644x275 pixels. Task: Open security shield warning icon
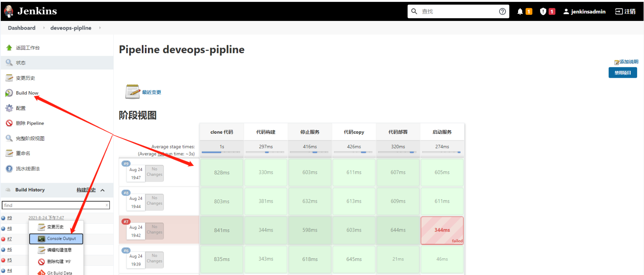pyautogui.click(x=543, y=11)
